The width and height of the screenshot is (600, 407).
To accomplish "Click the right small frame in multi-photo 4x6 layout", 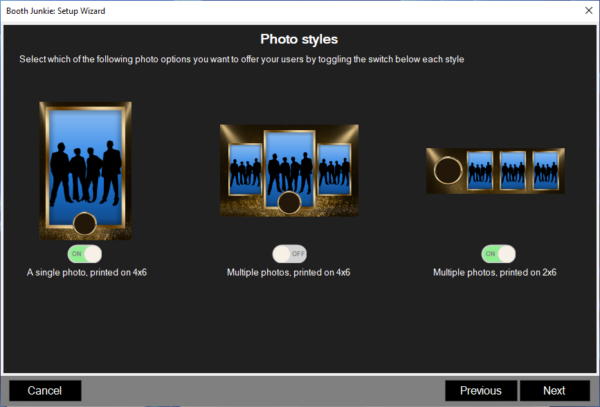I will coord(333,168).
